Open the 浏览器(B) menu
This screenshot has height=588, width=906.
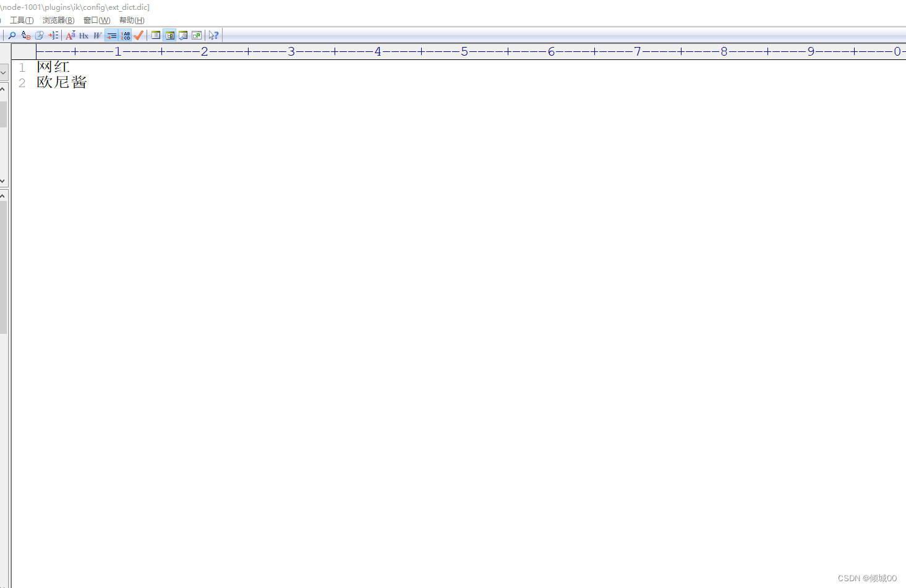pyautogui.click(x=59, y=20)
